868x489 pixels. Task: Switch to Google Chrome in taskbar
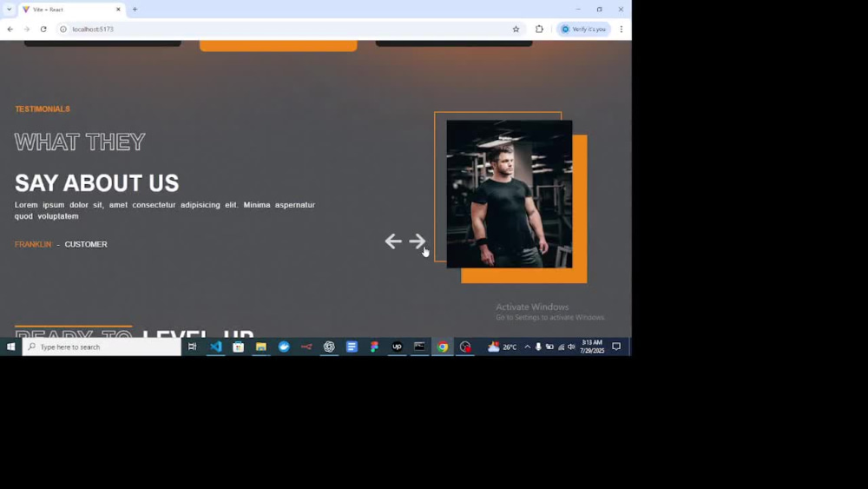click(443, 347)
